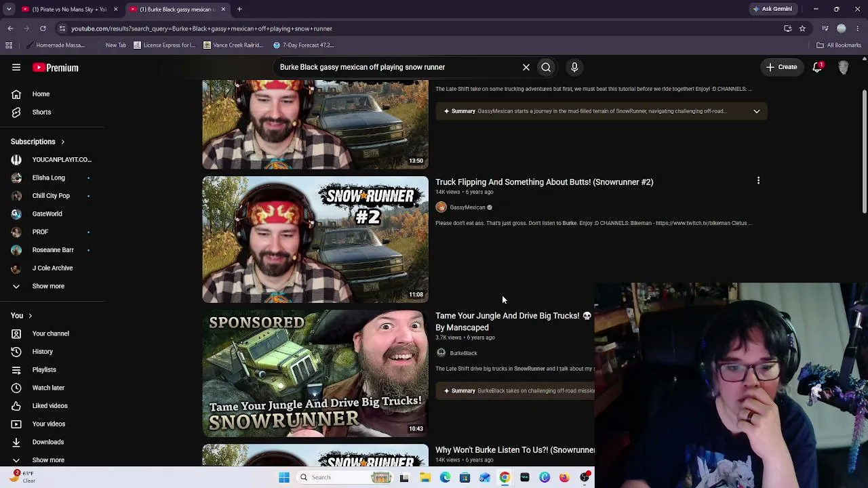
Task: Go to the YouTube Premium logo home
Action: (56, 68)
